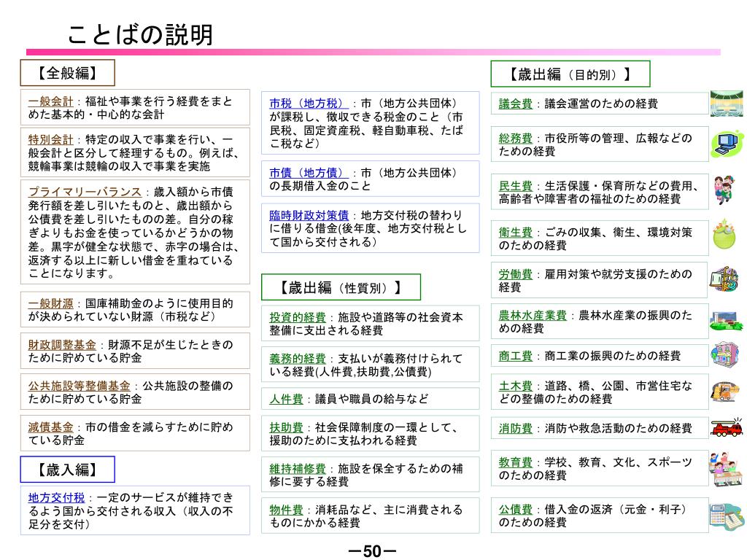This screenshot has width=747, height=560.
Task: Click the 義務的経費 link
Action: (298, 359)
